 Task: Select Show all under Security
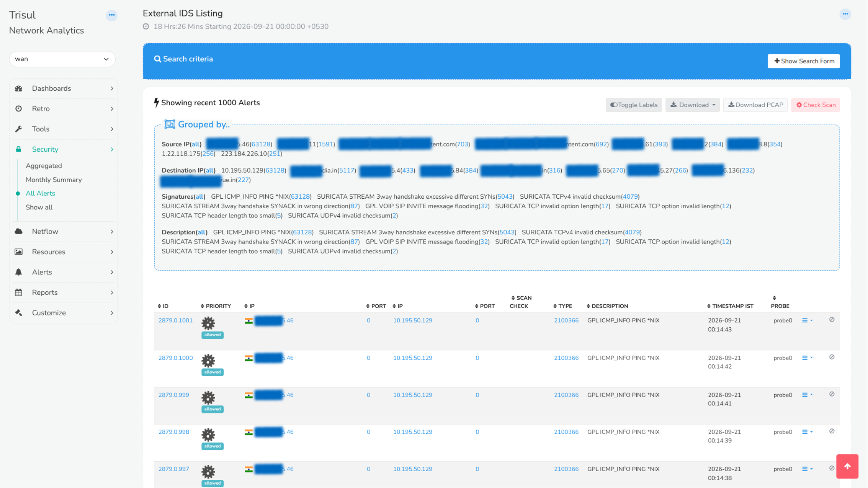39,207
